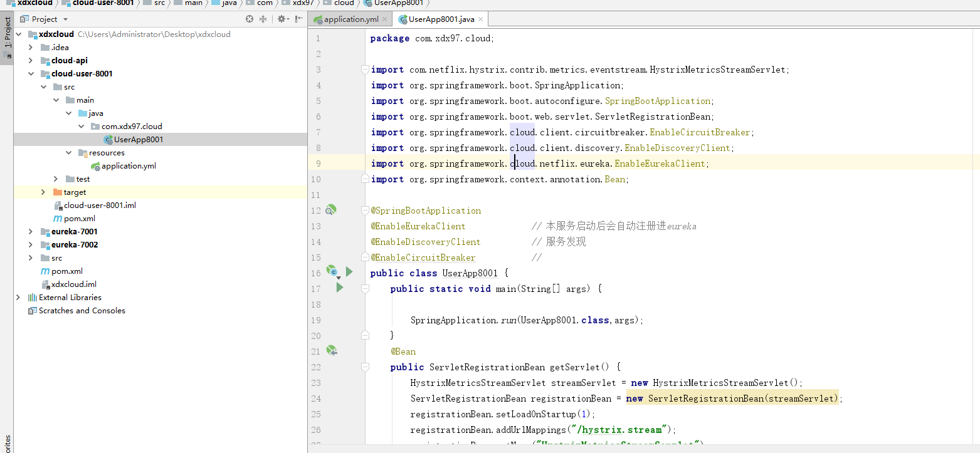Select UserApp8001 in the project tree
This screenshot has width=980, height=453.
coord(139,140)
